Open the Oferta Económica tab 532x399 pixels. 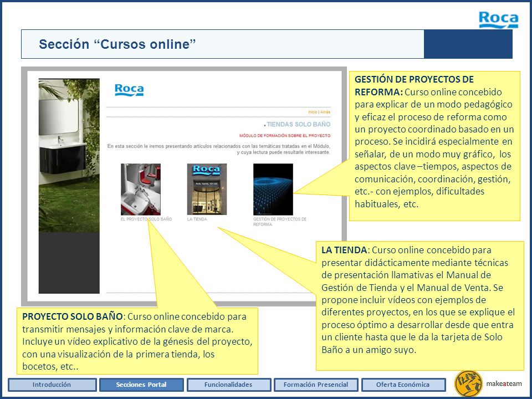pyautogui.click(x=403, y=385)
